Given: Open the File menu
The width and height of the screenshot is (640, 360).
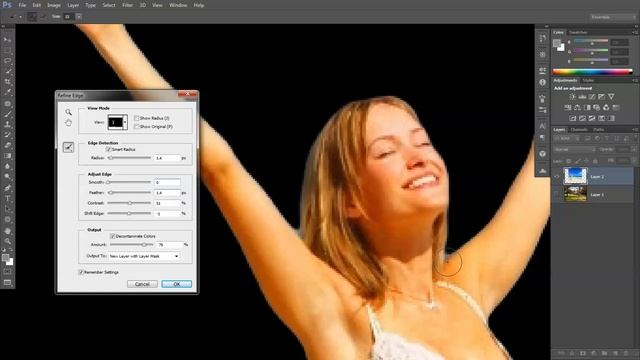Looking at the screenshot, I should pos(22,5).
